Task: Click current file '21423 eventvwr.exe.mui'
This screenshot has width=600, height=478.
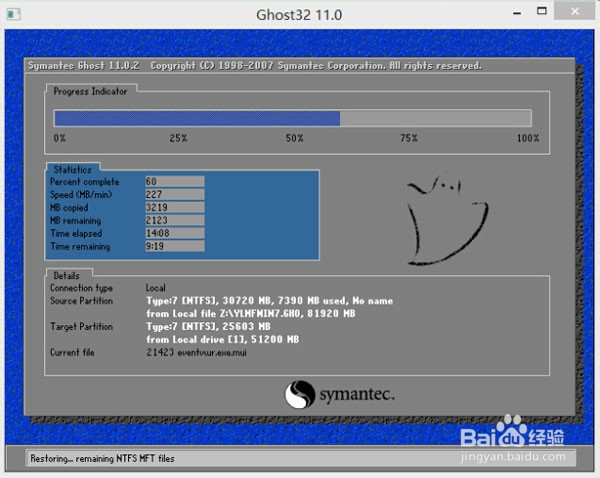Action: coord(196,352)
